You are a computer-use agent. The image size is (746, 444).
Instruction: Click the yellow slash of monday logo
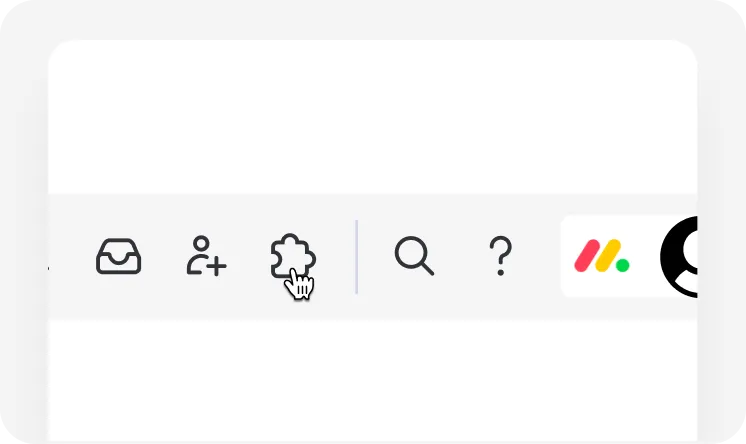tap(608, 256)
